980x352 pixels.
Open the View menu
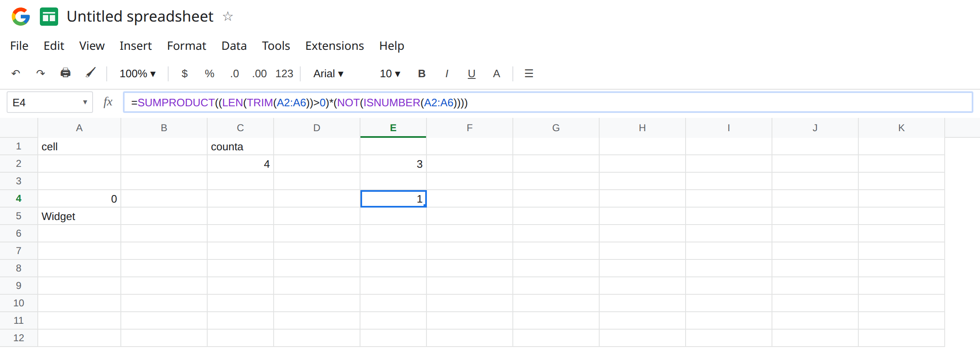[92, 46]
